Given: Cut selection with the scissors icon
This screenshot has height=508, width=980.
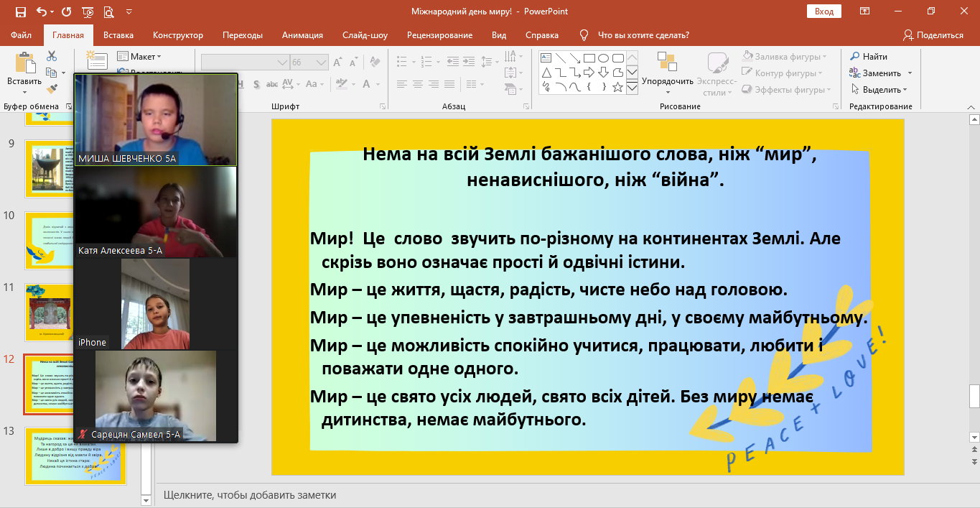Looking at the screenshot, I should [x=52, y=56].
